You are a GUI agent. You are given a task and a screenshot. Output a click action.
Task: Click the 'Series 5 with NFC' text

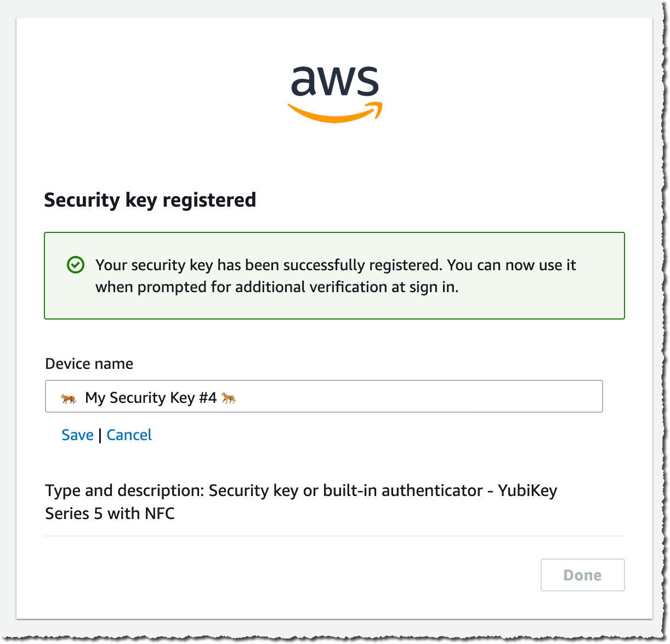coord(110,514)
